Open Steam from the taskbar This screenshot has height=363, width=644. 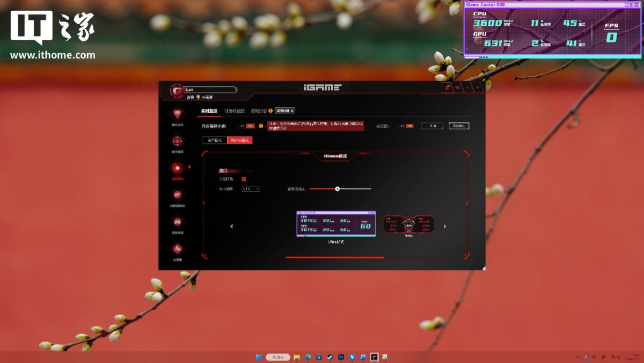pos(330,357)
